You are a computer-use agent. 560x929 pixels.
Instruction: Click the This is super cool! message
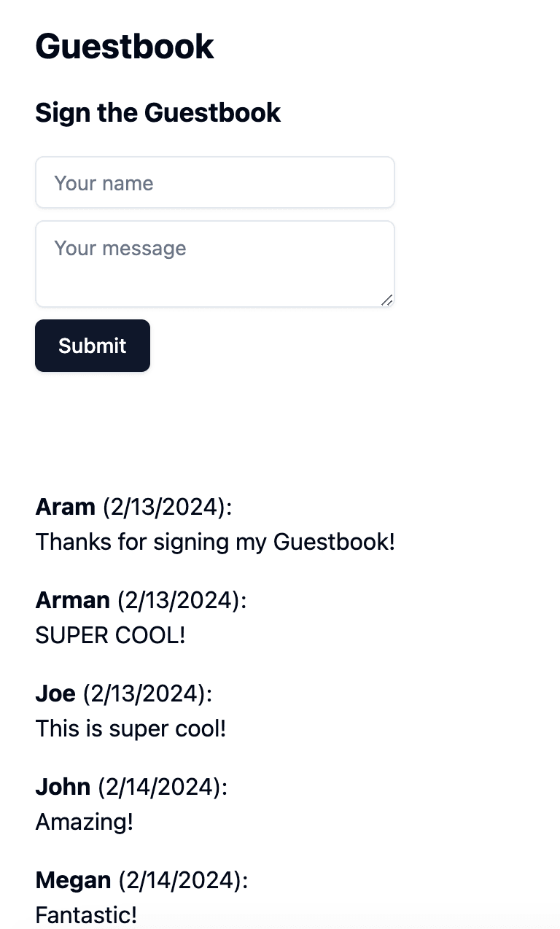131,728
